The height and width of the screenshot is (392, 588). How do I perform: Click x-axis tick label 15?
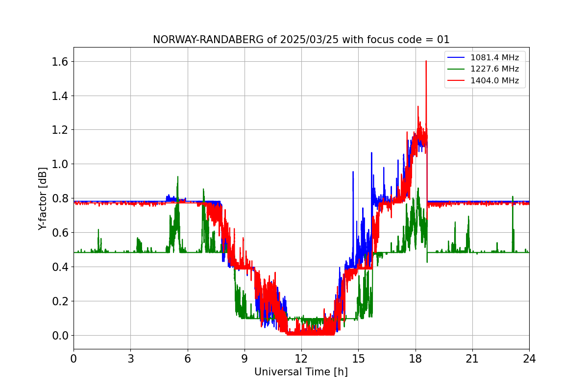358,359
